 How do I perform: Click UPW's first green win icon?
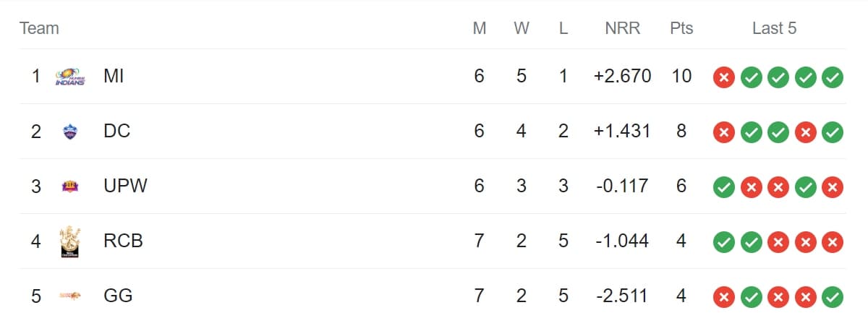tap(723, 186)
